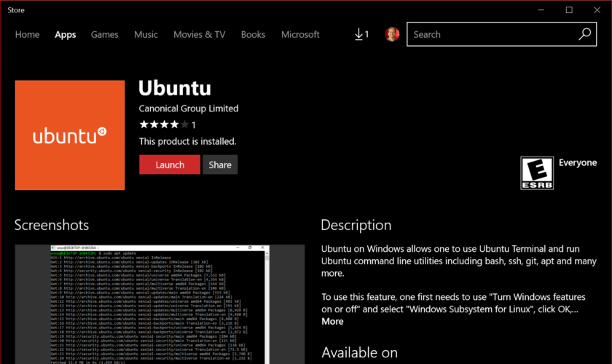Open the user account avatar
The image size is (612, 364).
(392, 34)
